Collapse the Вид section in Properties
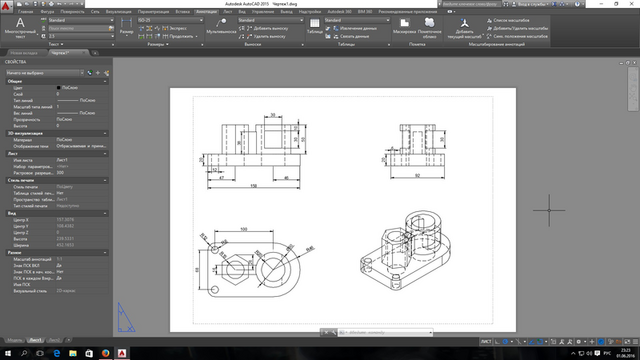This screenshot has height=360, width=640. (105, 213)
